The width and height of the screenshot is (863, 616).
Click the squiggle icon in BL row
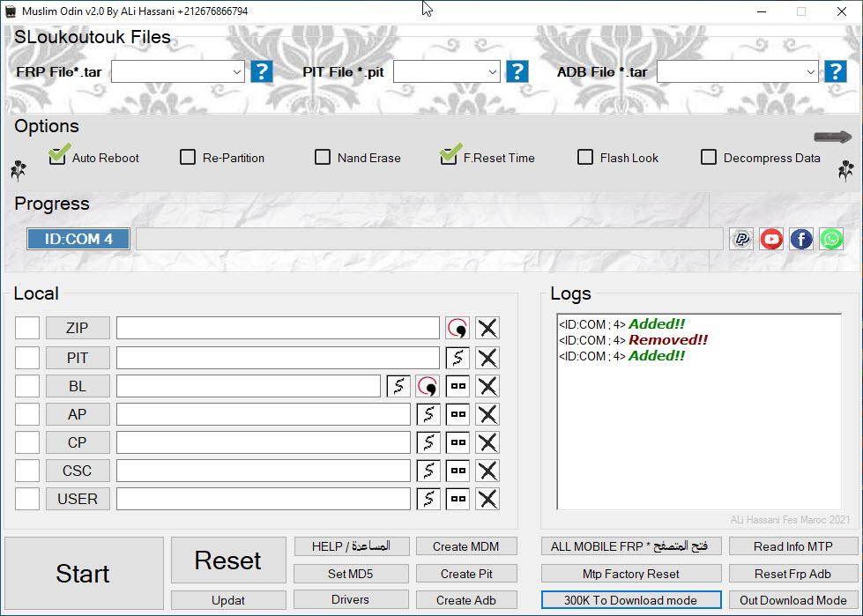398,386
